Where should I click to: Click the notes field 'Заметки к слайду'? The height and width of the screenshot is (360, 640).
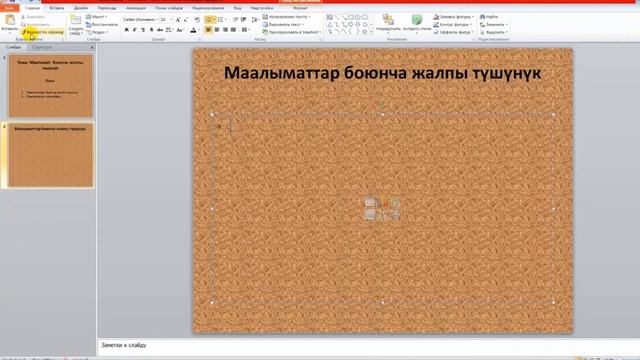[124, 345]
